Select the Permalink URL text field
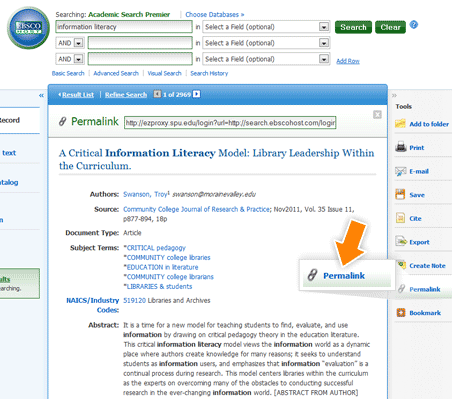 click(x=230, y=123)
